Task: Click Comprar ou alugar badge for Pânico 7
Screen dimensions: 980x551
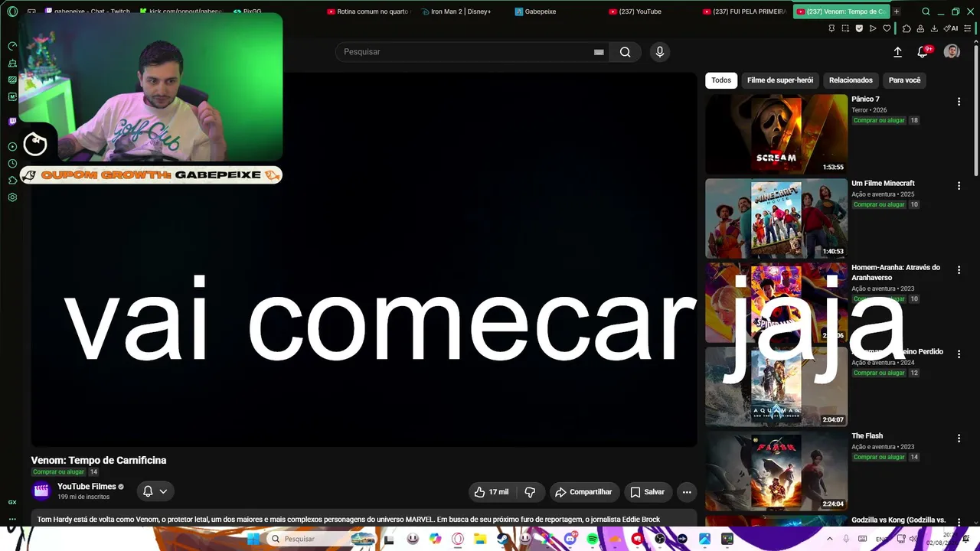Action: [879, 120]
